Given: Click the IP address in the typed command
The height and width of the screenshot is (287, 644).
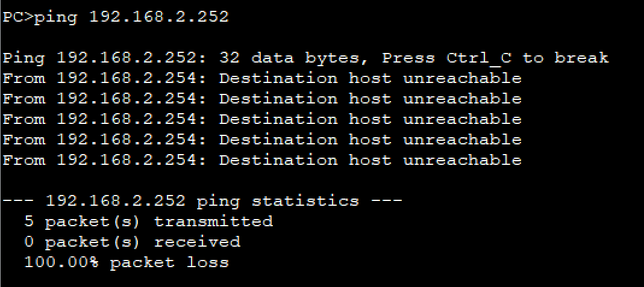Looking at the screenshot, I should coord(159,17).
